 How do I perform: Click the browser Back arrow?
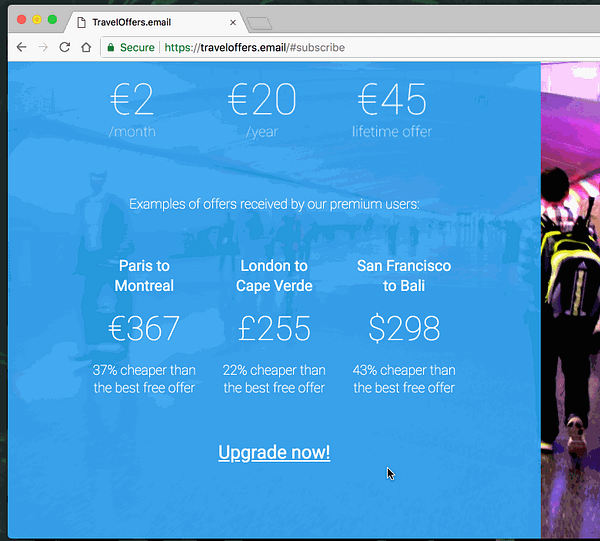coord(22,47)
